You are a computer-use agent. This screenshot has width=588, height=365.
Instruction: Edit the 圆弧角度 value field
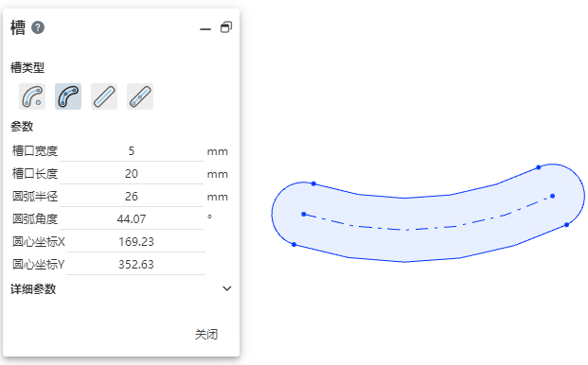(x=132, y=219)
